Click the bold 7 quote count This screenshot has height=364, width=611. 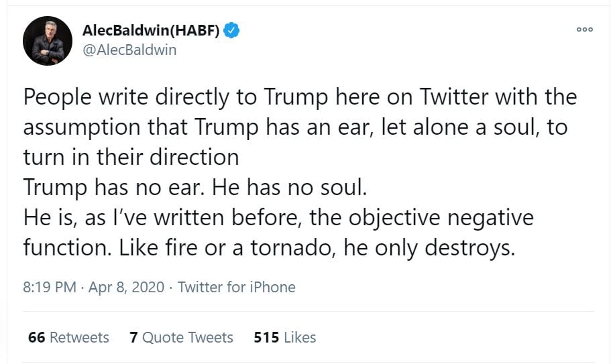pyautogui.click(x=133, y=337)
